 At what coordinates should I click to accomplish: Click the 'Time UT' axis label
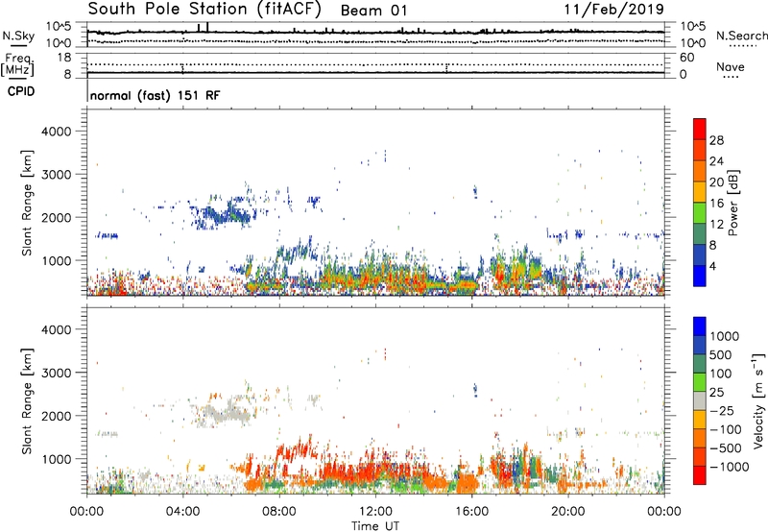click(375, 526)
